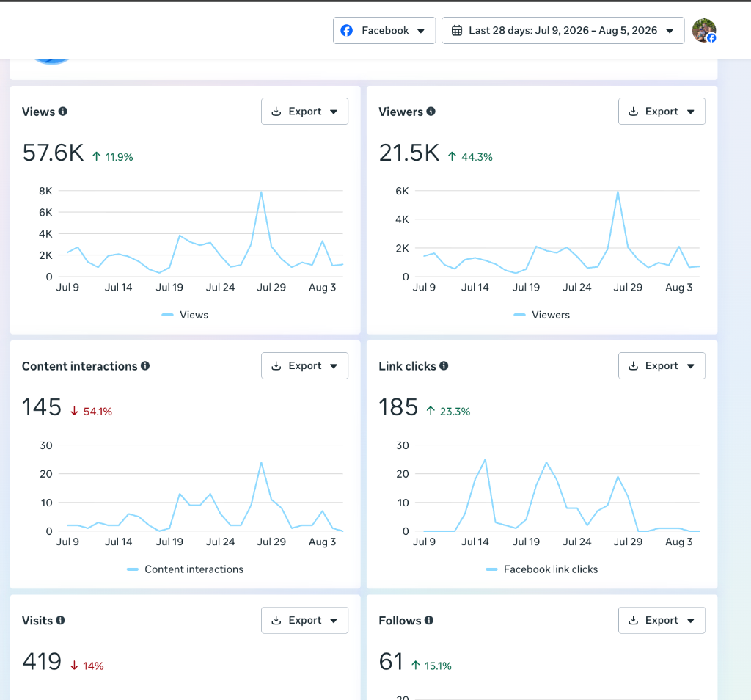The image size is (751, 700).
Task: Open the Export dropdown in Visits card
Action: tap(304, 620)
